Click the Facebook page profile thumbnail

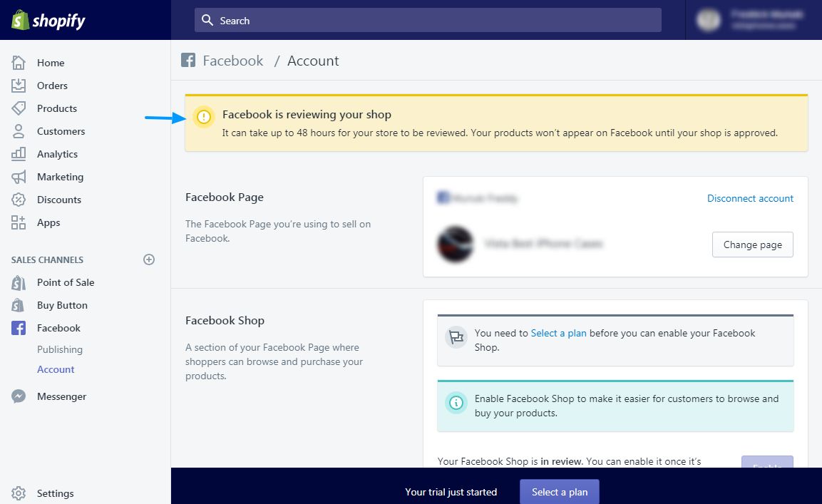[455, 244]
